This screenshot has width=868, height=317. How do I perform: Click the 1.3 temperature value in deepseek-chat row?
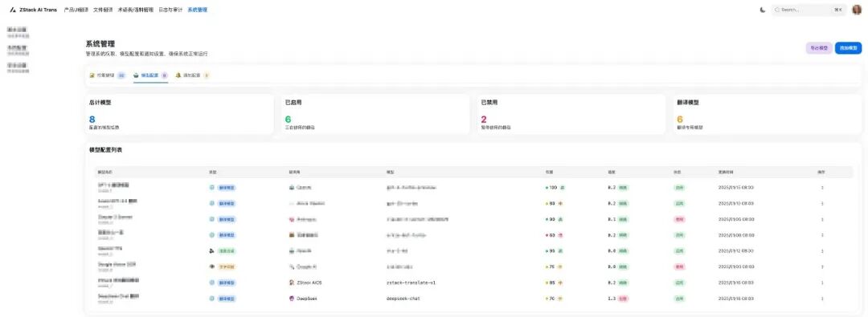[611, 299]
